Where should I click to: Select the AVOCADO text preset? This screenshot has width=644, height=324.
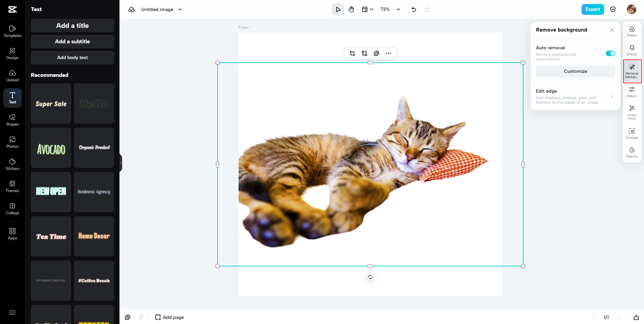51,148
